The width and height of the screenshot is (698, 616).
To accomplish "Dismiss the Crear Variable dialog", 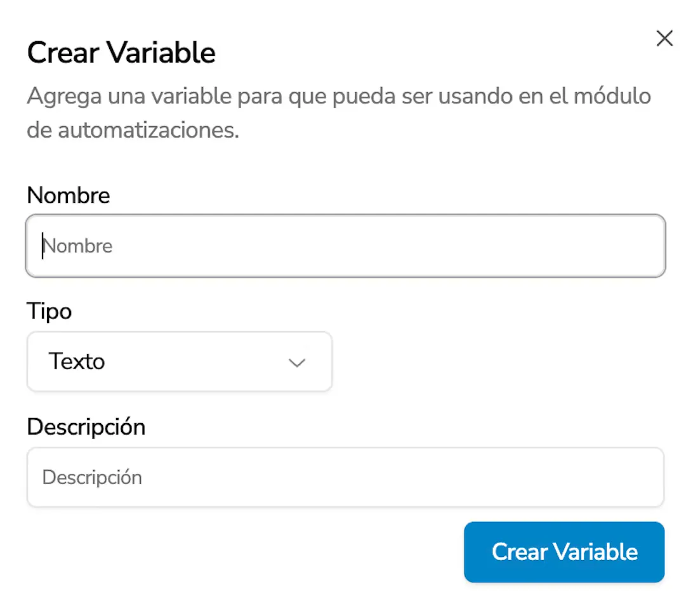I will [x=664, y=38].
